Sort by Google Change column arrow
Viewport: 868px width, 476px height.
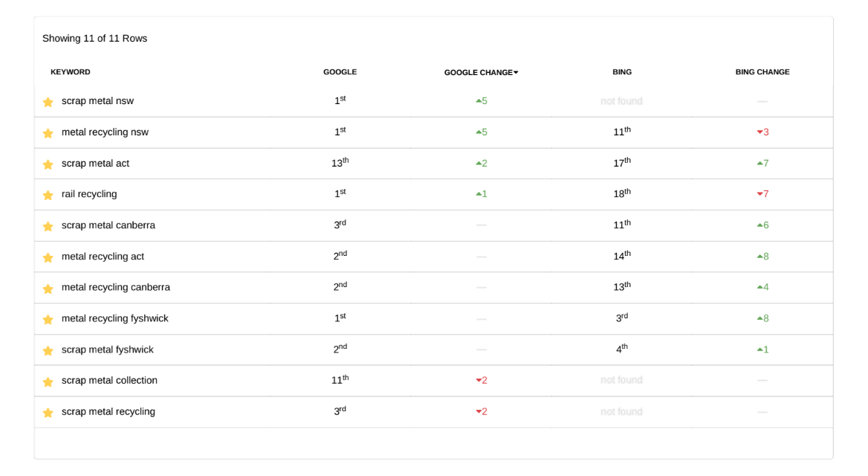click(x=516, y=73)
